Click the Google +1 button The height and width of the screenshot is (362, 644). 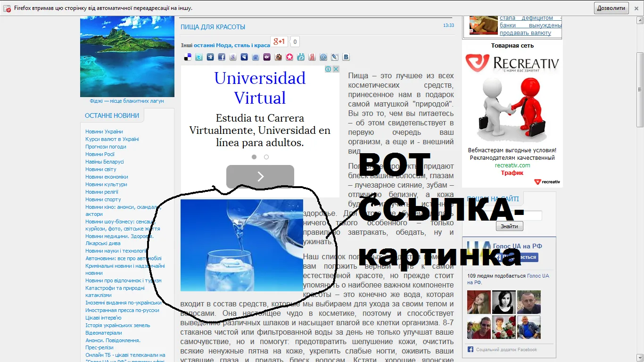pos(279,41)
